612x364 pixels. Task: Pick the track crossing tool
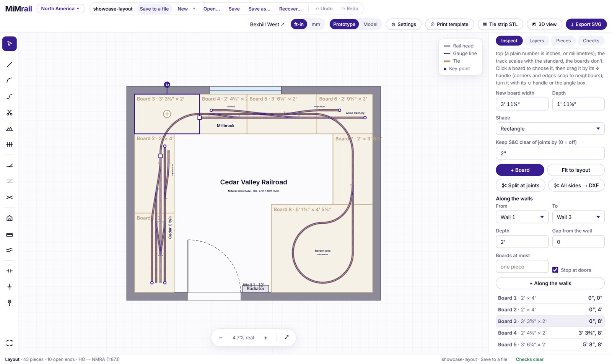10,197
